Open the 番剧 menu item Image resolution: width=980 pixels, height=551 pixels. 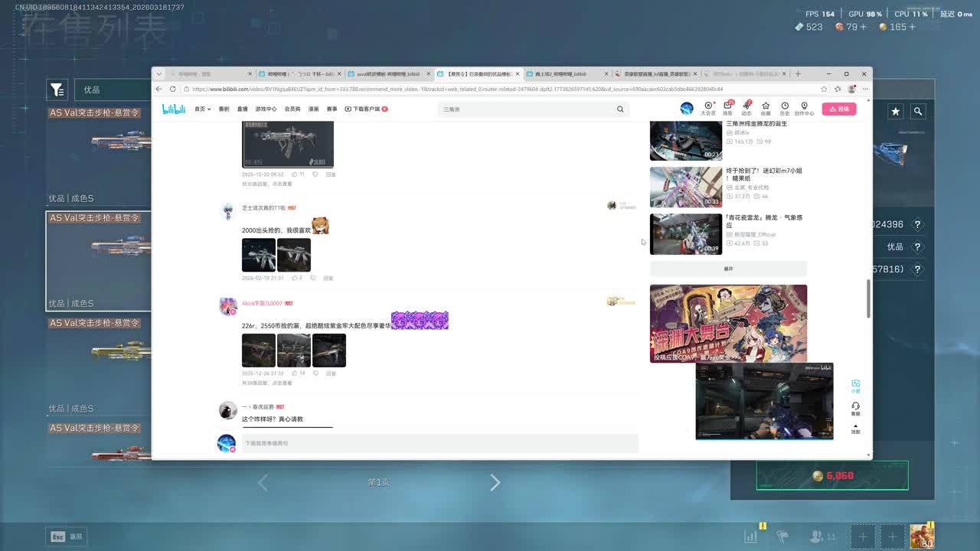224,109
